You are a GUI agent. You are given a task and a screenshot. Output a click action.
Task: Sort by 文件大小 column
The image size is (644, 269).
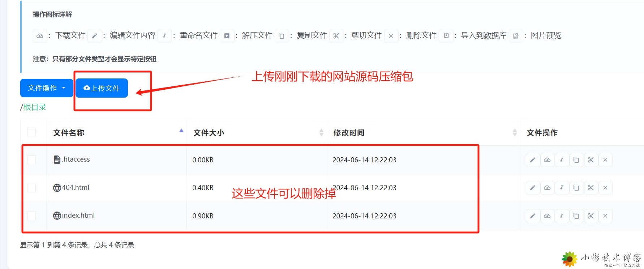coord(257,133)
